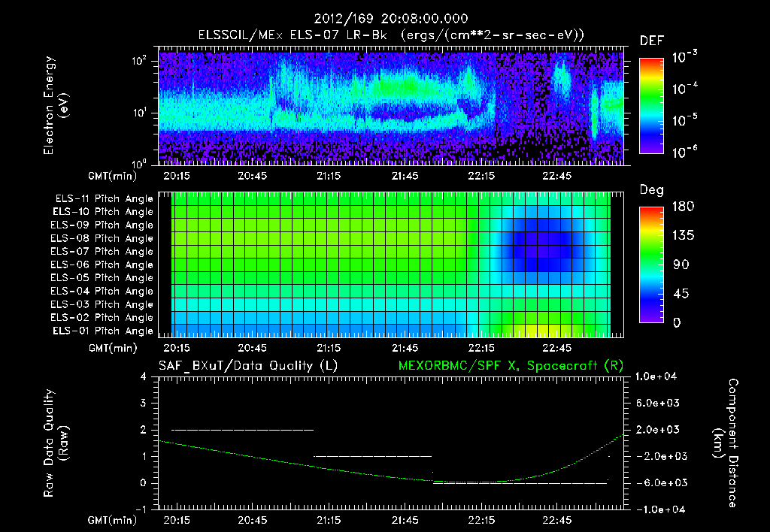Click '21:45' under the data quality plot
The width and height of the screenshot is (770, 532).
pyautogui.click(x=405, y=520)
